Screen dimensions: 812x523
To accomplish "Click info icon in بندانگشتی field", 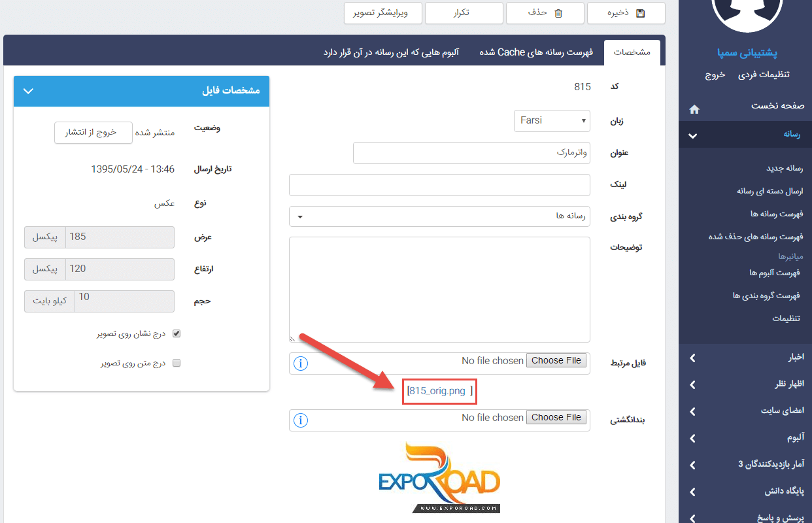I will (301, 420).
